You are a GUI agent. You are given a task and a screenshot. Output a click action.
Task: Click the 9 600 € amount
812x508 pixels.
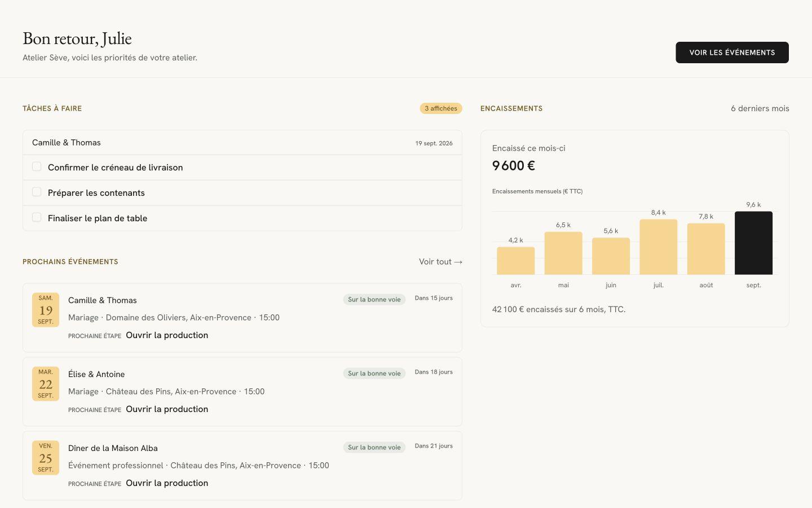click(x=514, y=166)
